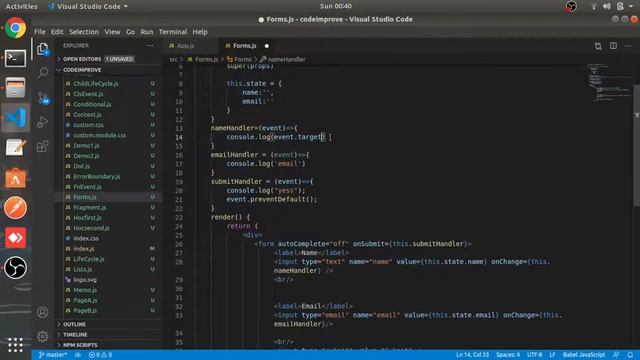Open errors and warnings count in status bar
This screenshot has height=360, width=640.
(100, 355)
